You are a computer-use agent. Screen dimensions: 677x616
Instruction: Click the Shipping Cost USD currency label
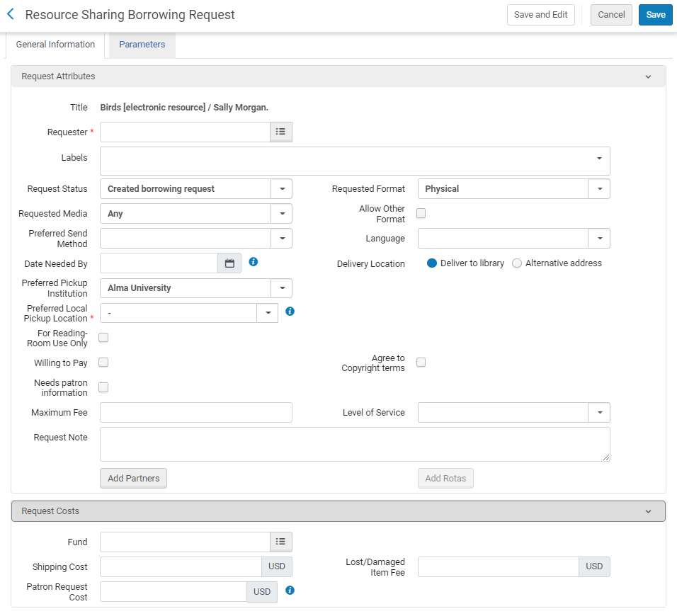[x=277, y=566]
